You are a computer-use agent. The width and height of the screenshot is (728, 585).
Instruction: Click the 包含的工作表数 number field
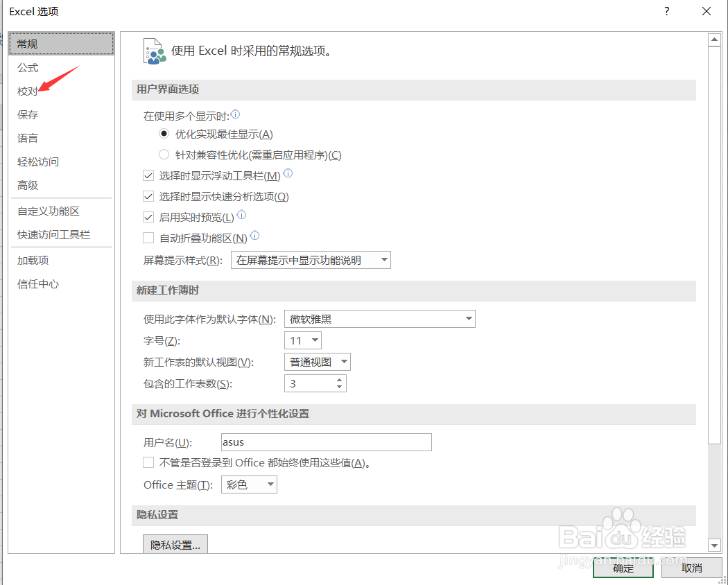(315, 383)
